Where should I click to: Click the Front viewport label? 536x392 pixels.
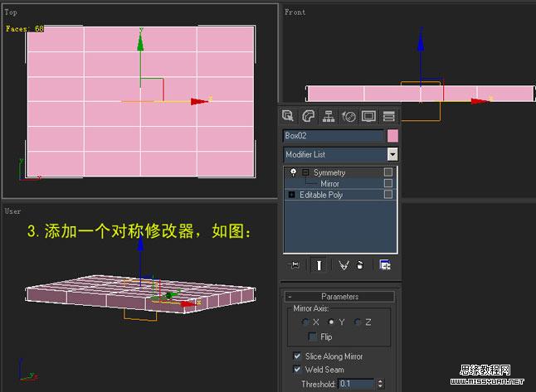(295, 12)
